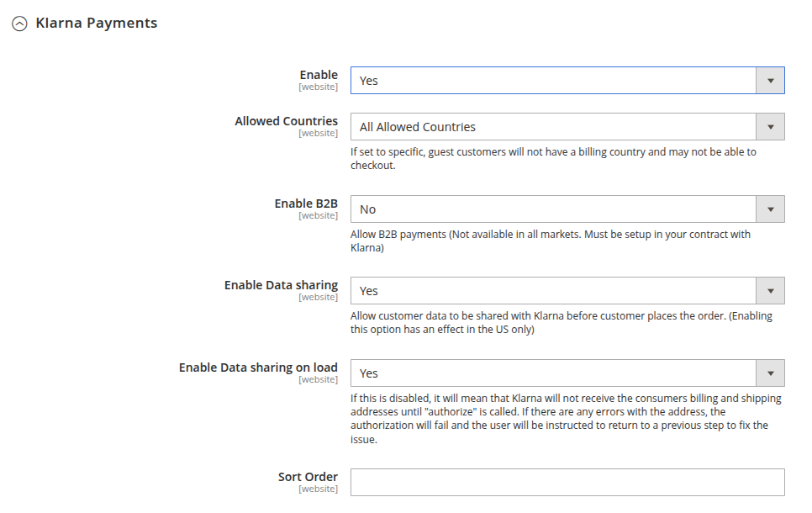Open the Enable Data sharing dropdown
Viewport: 812px width, 513px height.
pos(567,291)
